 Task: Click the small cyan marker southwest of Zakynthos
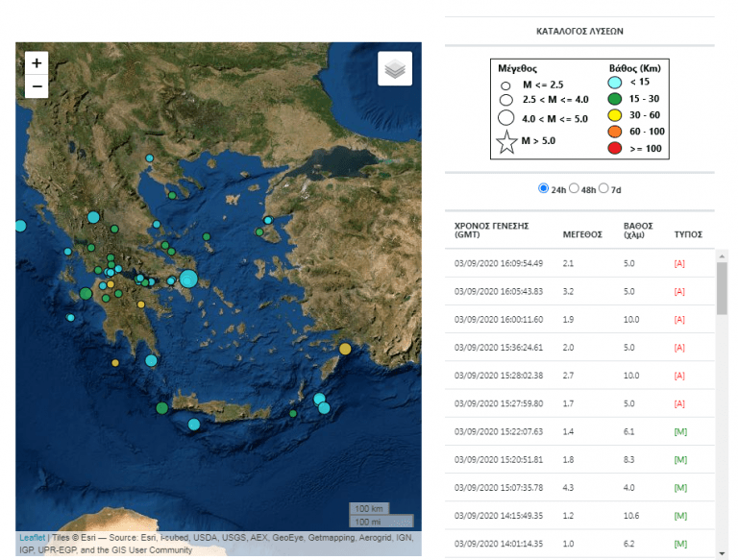pyautogui.click(x=70, y=318)
